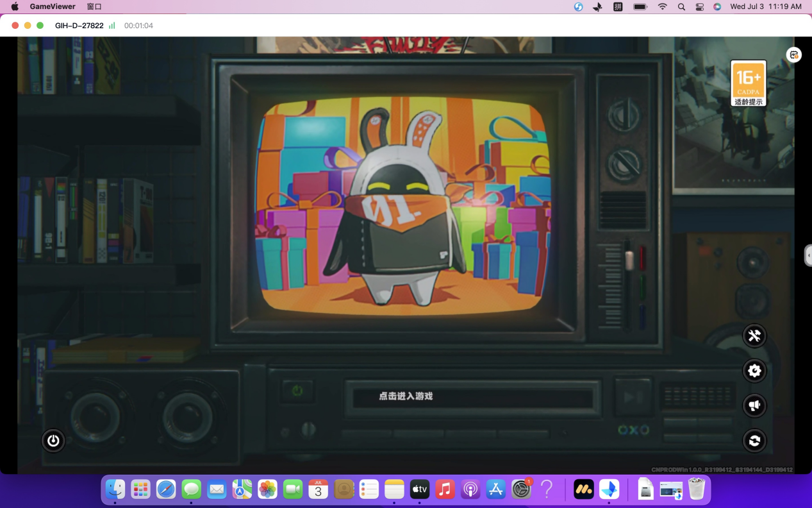This screenshot has height=508, width=812.
Task: Open Reminders in the Dock
Action: click(369, 489)
